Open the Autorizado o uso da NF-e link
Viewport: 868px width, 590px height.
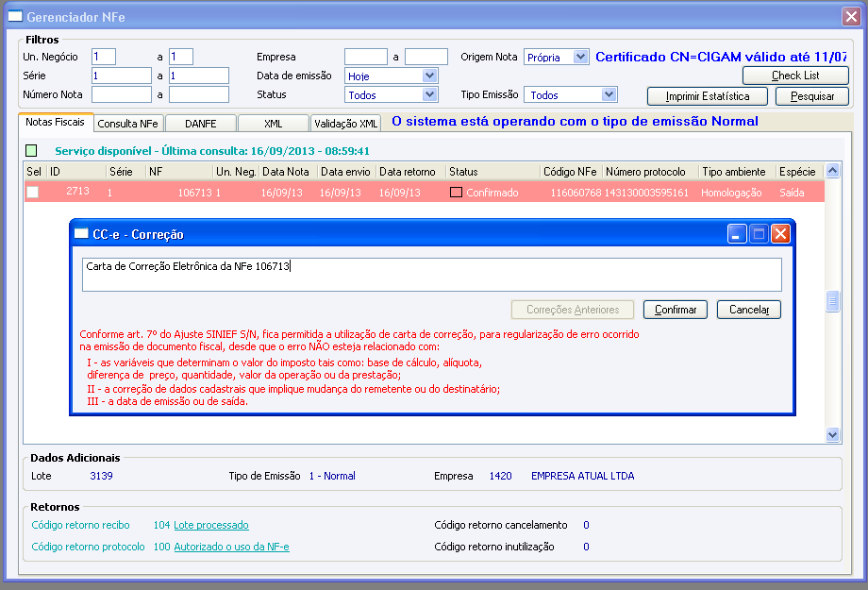[x=231, y=547]
